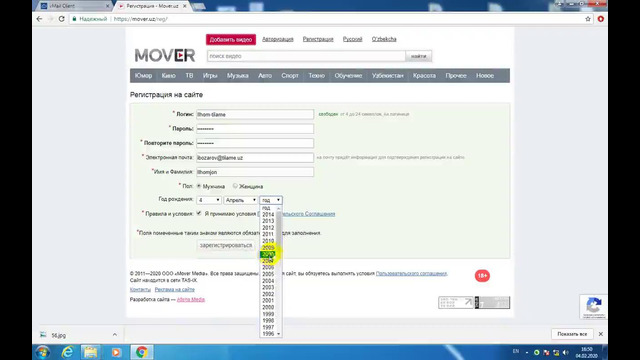Click the зарегистрироваться button
This screenshot has width=640, height=360.
click(226, 245)
